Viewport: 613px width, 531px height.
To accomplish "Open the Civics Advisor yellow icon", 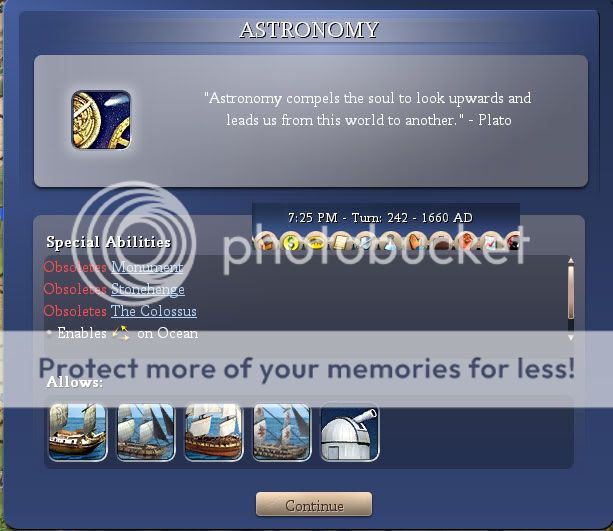I will coord(316,242).
